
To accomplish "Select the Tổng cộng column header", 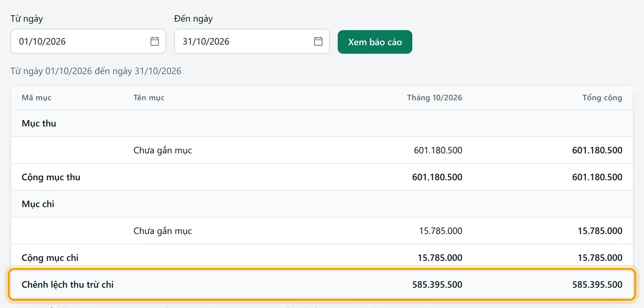I will (x=602, y=98).
